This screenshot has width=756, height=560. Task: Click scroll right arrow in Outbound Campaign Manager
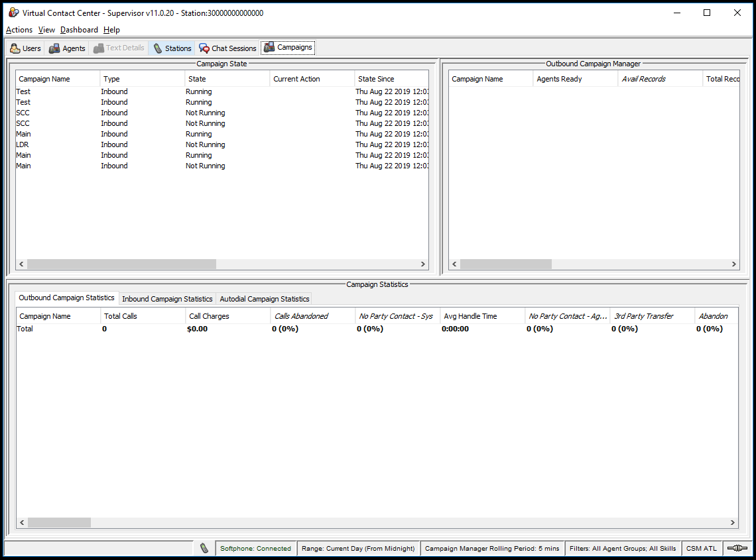[734, 264]
